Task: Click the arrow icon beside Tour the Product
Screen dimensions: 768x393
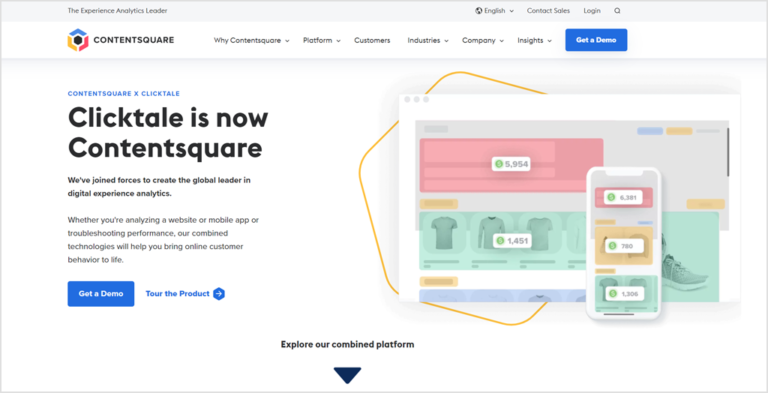Action: click(x=219, y=294)
